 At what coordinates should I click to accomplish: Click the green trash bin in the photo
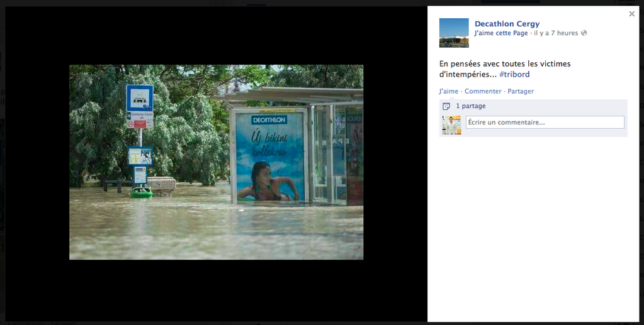(141, 192)
